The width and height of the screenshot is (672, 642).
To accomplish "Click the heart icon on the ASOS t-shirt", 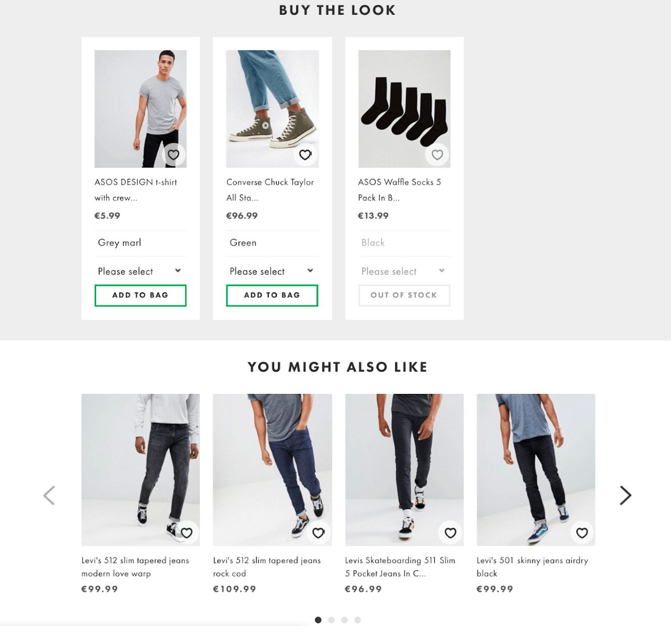I will tap(174, 154).
